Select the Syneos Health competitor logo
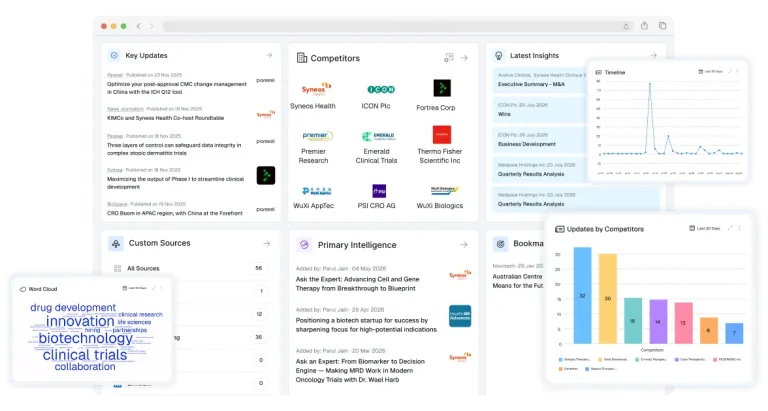768x411 pixels. click(316, 89)
